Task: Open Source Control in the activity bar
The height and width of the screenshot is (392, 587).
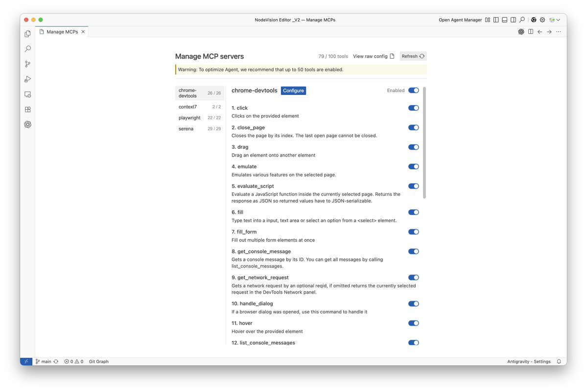Action: 27,64
